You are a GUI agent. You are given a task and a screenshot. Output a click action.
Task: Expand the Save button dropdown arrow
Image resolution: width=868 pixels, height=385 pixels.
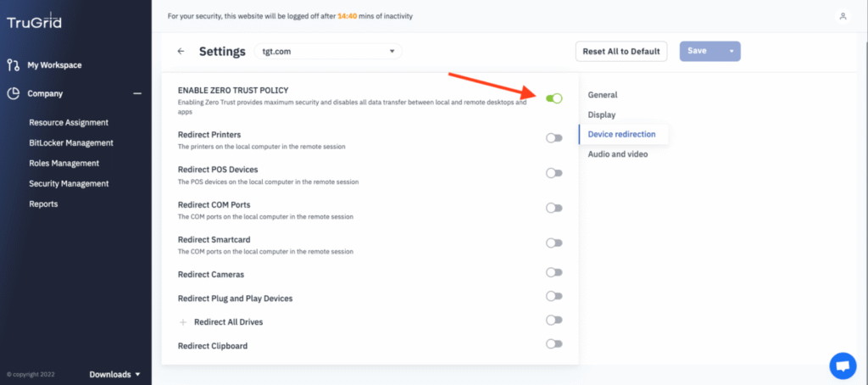click(x=732, y=51)
